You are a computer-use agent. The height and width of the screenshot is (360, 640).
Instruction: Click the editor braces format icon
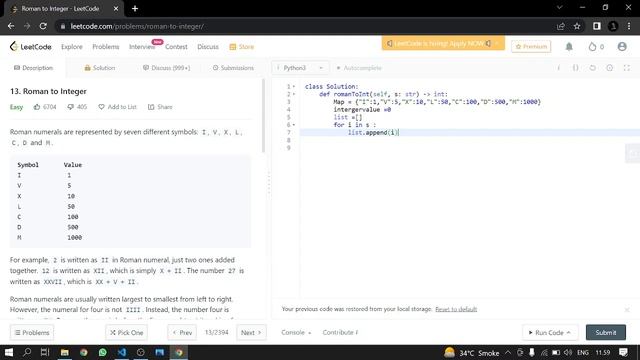(x=576, y=68)
